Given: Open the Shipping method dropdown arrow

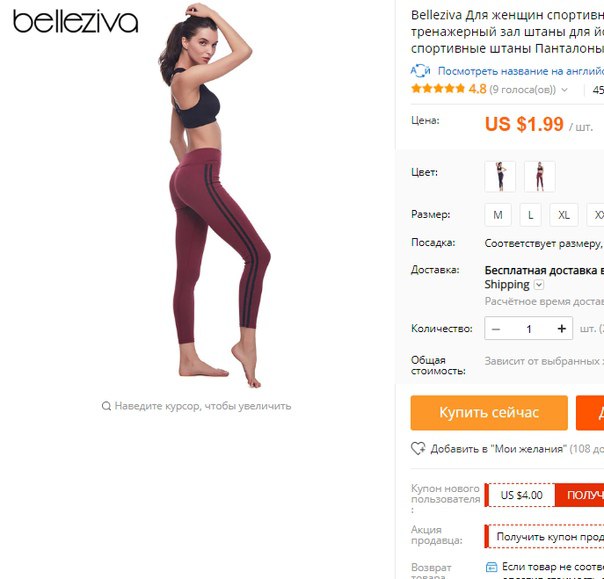Looking at the screenshot, I should [x=539, y=285].
